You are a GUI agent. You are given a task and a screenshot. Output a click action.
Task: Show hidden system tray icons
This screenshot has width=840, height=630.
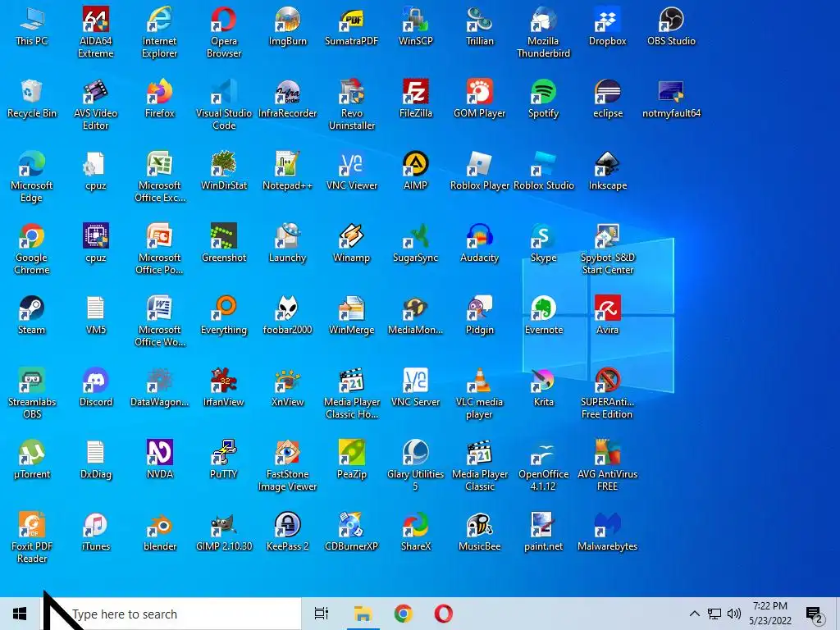tap(694, 614)
